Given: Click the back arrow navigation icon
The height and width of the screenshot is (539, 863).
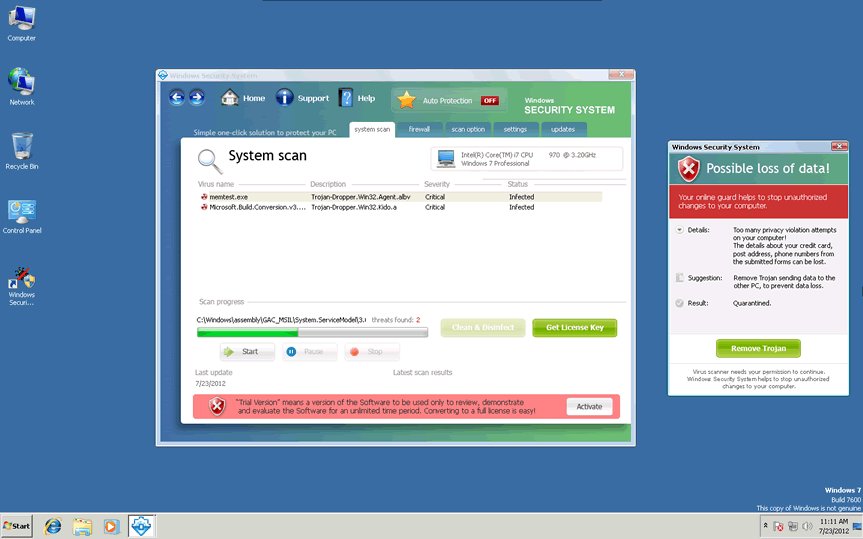Looking at the screenshot, I should click(177, 97).
